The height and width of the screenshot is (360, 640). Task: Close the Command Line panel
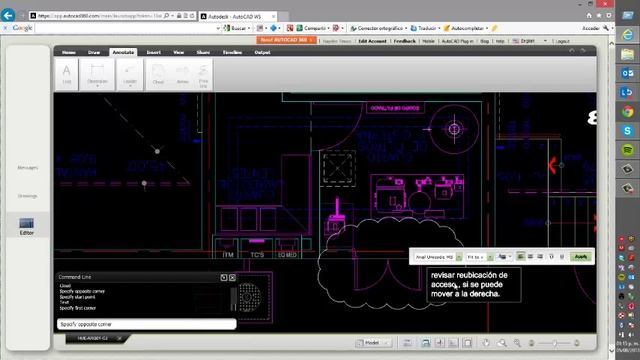(x=232, y=278)
